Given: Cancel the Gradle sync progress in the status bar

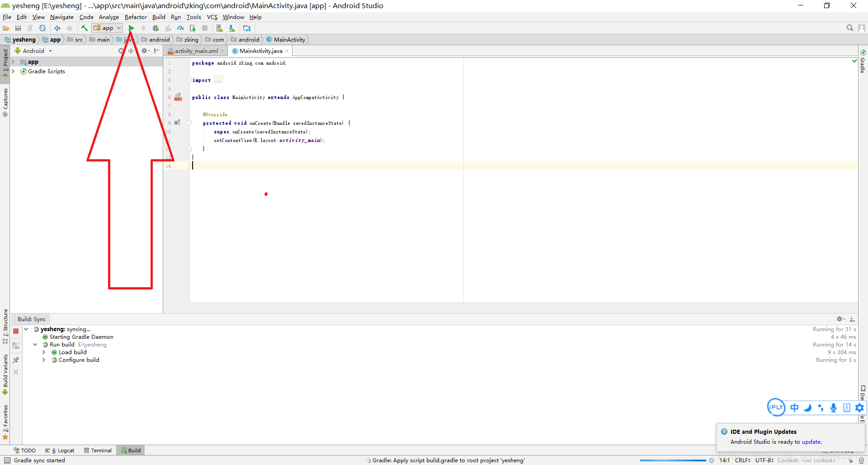Looking at the screenshot, I should click(x=712, y=460).
